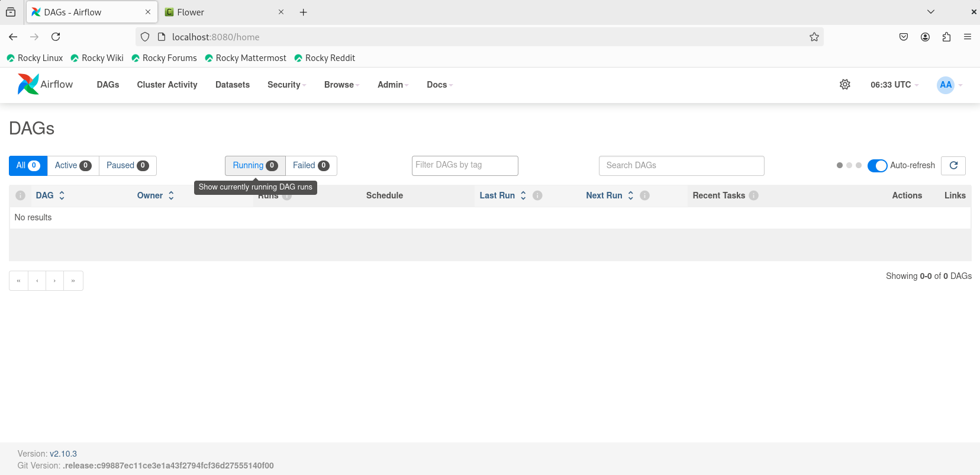Click the v2.10.3 version link
Image resolution: width=980 pixels, height=475 pixels.
coord(63,454)
